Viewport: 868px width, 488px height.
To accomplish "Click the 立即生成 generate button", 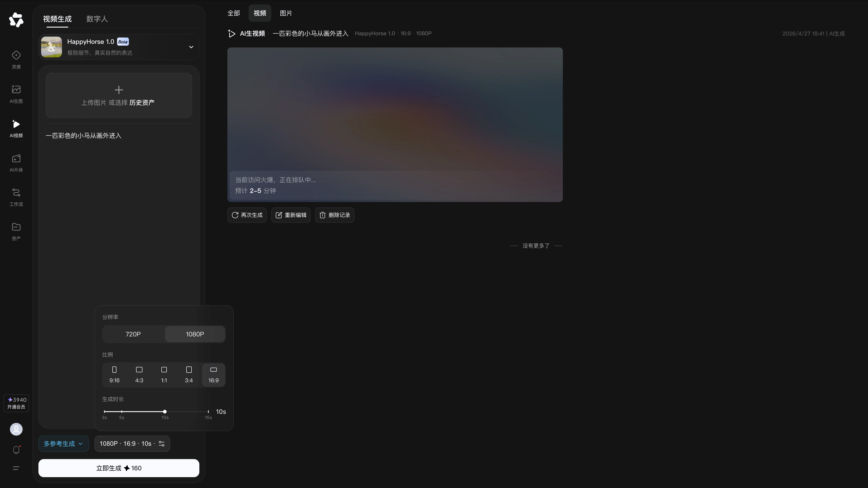I will click(x=119, y=468).
